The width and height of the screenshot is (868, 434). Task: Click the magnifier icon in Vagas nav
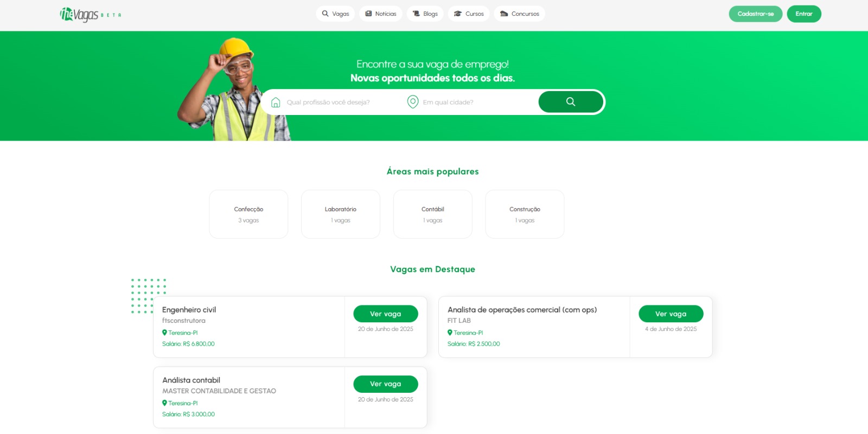coord(325,14)
